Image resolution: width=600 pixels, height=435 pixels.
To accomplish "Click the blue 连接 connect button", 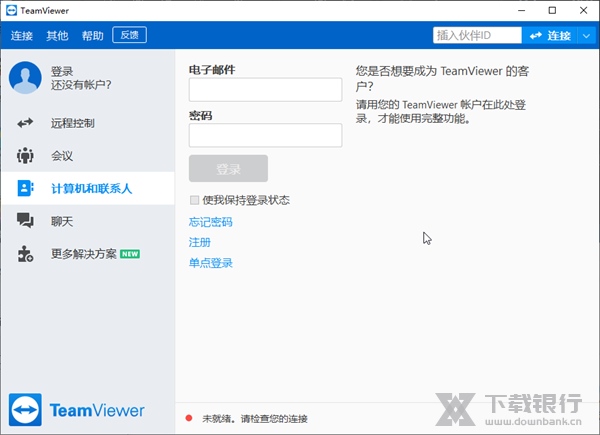I will click(550, 36).
